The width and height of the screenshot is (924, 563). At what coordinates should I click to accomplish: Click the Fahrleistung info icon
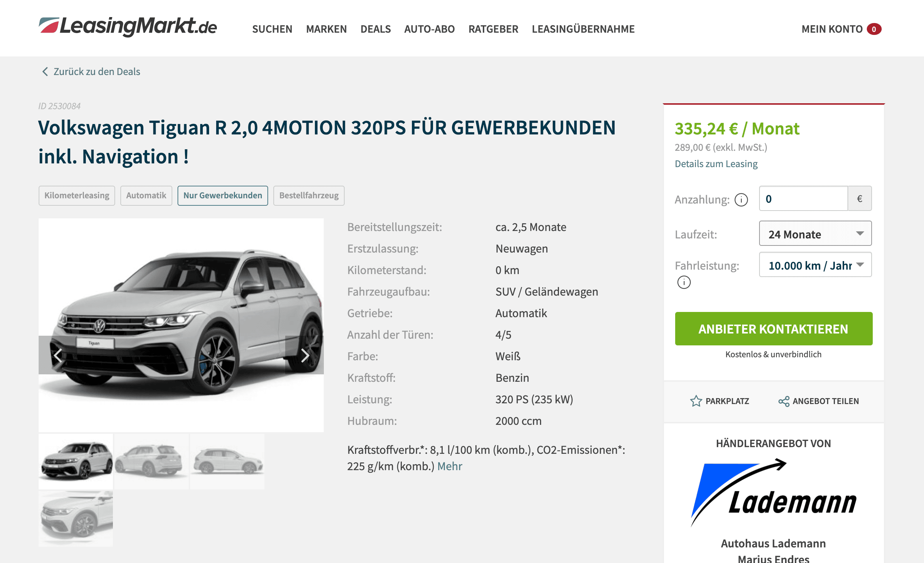pos(684,282)
